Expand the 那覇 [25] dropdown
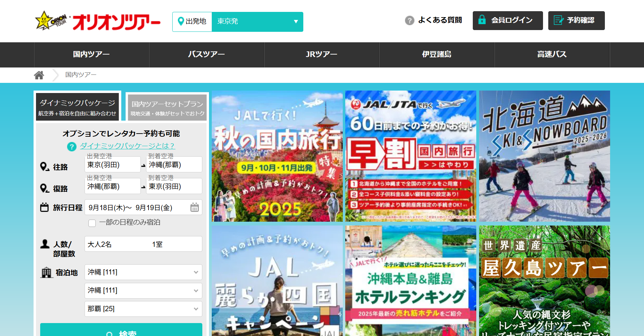644x336 pixels. click(143, 309)
